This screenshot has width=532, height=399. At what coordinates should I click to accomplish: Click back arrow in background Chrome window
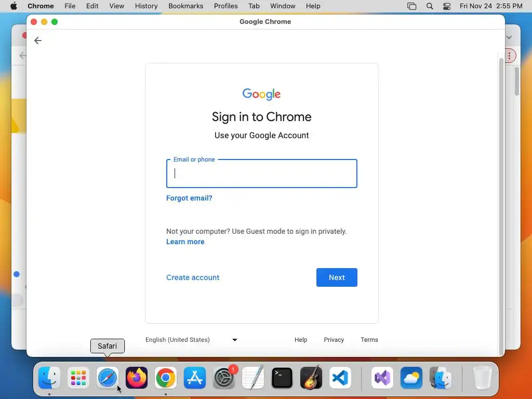tap(22, 56)
